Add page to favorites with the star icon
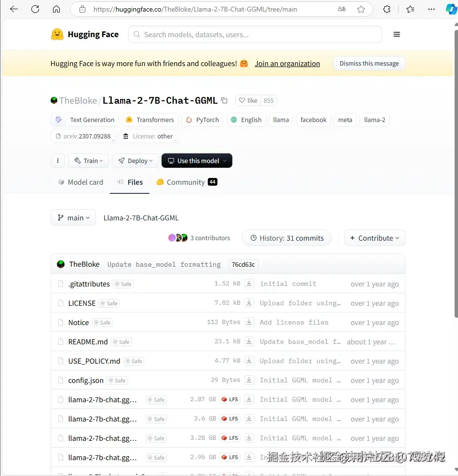 pyautogui.click(x=361, y=10)
